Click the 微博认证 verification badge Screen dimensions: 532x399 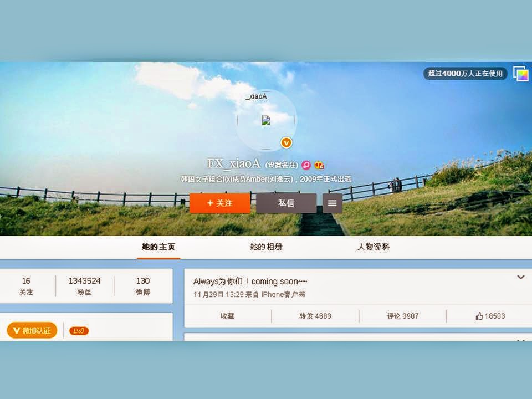click(x=32, y=330)
